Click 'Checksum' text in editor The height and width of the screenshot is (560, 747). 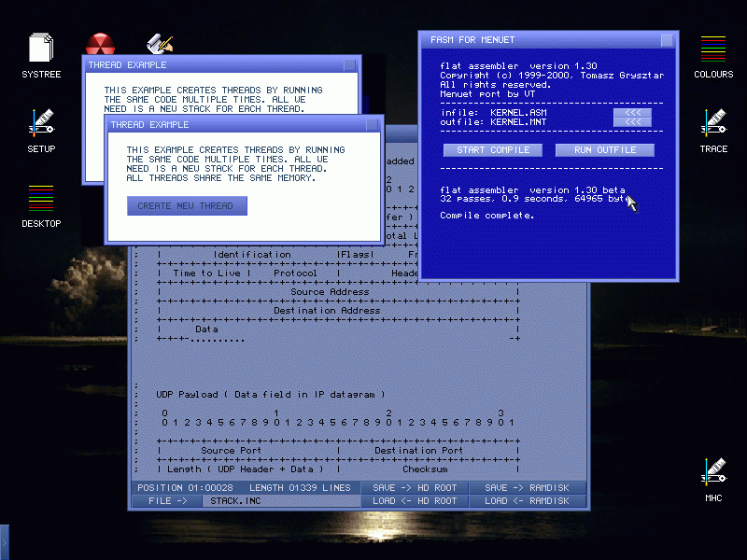(425, 469)
